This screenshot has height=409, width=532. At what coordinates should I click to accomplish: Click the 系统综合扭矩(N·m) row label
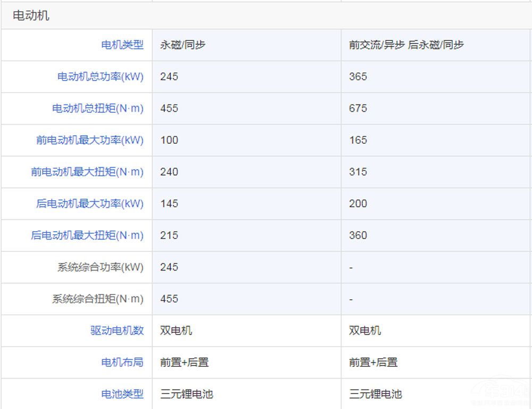click(98, 299)
